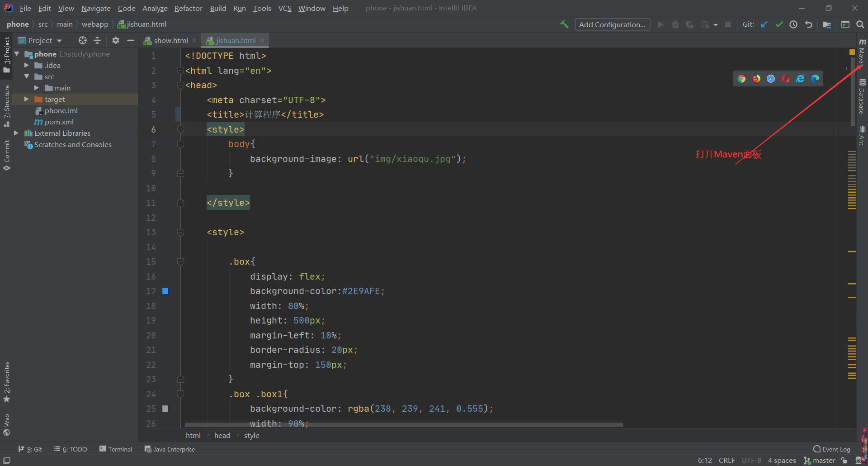868x466 pixels.
Task: Click the Select Opened File target icon
Action: (82, 40)
